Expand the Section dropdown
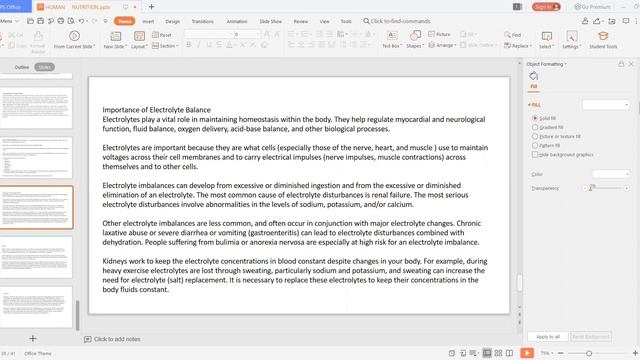640x360 pixels. pyautogui.click(x=165, y=46)
